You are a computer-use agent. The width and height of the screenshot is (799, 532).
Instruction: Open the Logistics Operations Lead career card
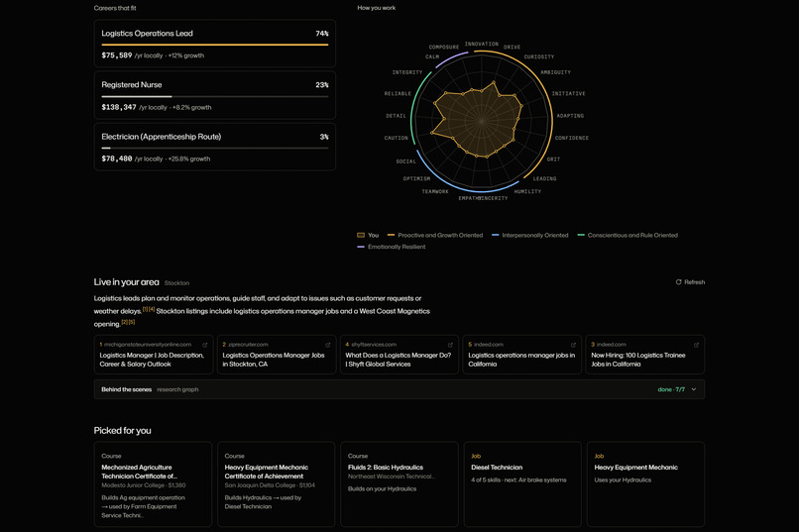(x=214, y=44)
